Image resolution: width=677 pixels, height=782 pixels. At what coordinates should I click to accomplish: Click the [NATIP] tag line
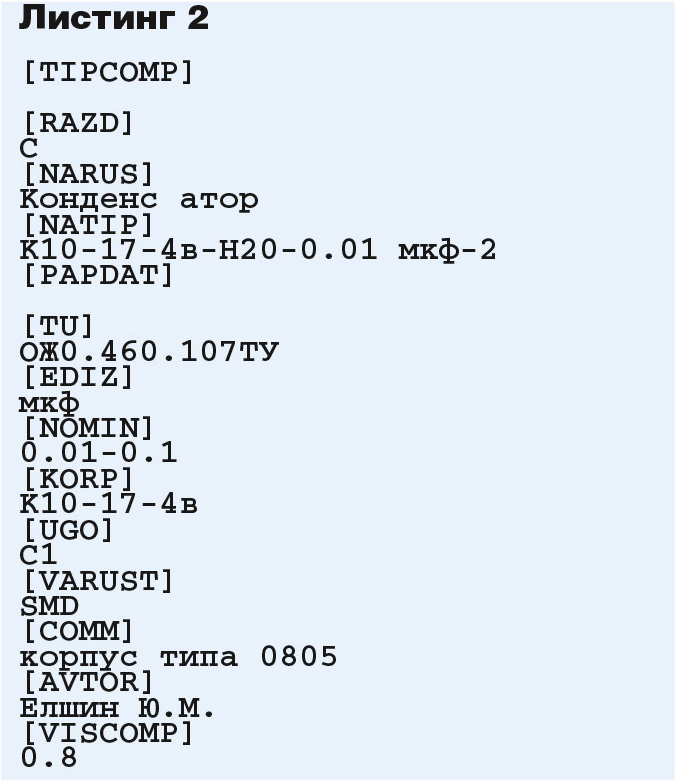click(x=88, y=225)
